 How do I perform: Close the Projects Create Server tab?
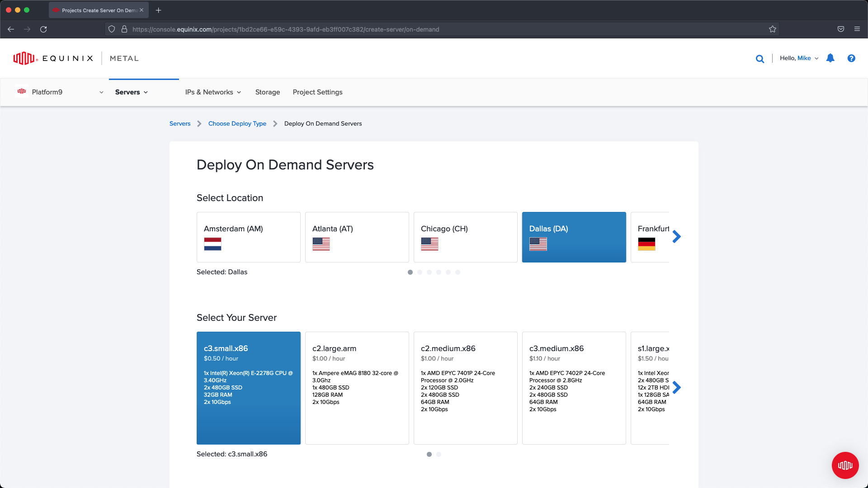tap(142, 10)
